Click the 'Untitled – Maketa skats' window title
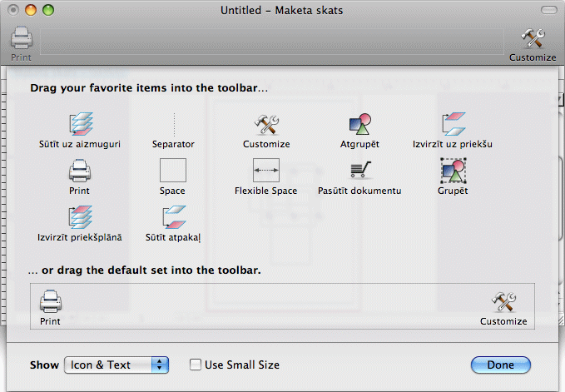This screenshot has width=565, height=392. pos(282,10)
